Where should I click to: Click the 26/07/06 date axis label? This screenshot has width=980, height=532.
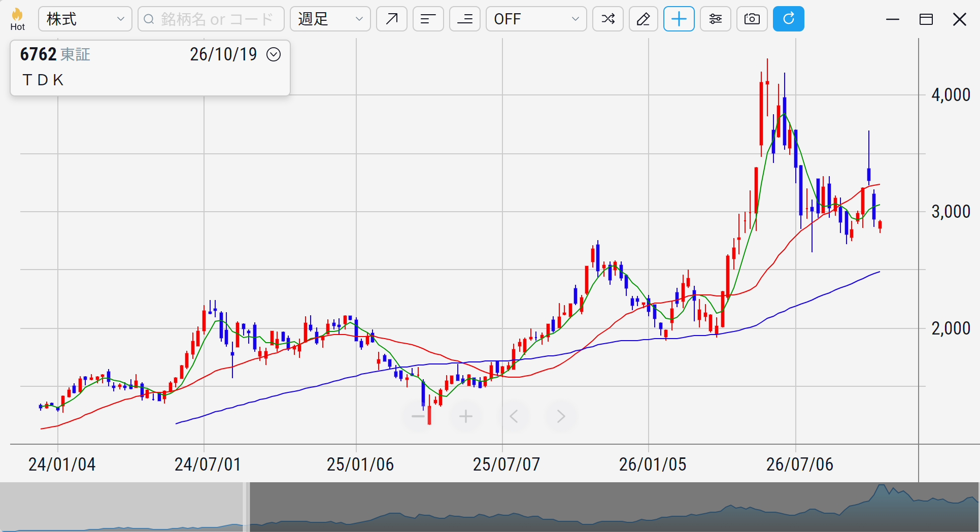(800, 464)
